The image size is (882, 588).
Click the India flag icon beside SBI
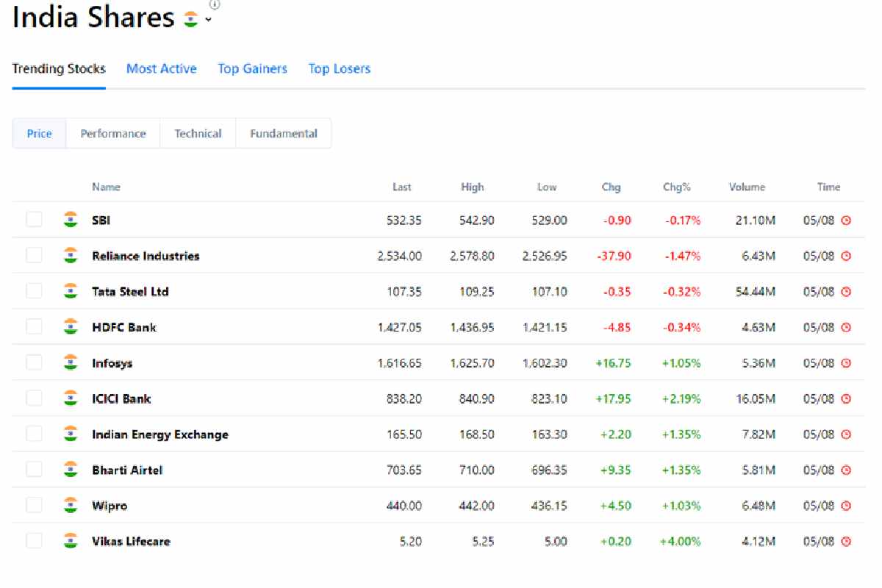click(71, 220)
